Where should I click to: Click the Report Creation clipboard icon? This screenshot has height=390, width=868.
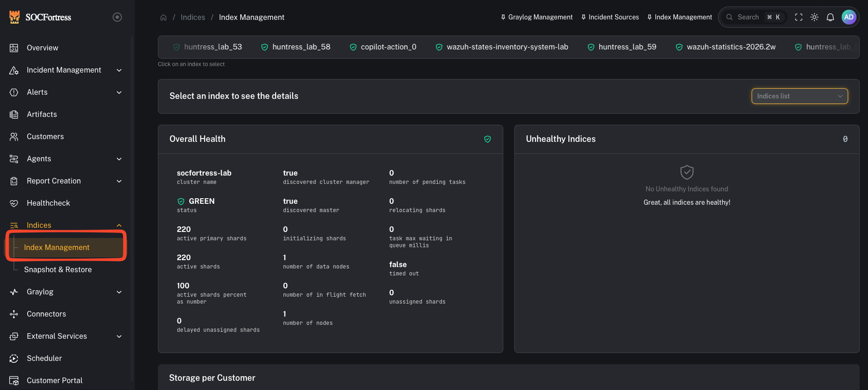[x=14, y=181]
